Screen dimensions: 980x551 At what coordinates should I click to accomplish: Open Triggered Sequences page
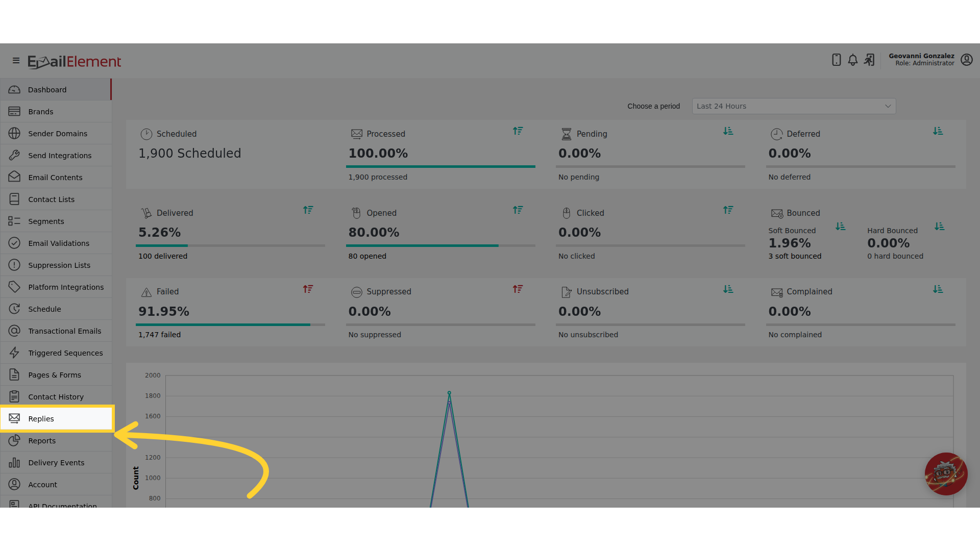click(x=56, y=353)
